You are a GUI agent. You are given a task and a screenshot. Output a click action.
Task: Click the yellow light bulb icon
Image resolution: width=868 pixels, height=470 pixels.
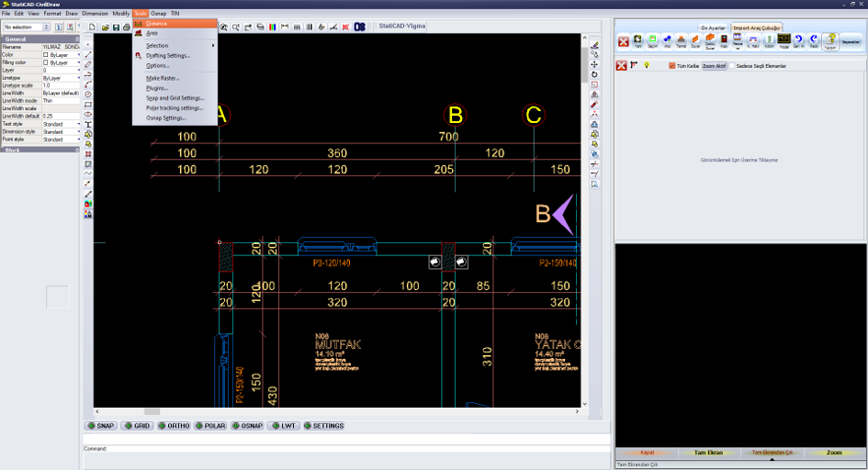tap(647, 65)
